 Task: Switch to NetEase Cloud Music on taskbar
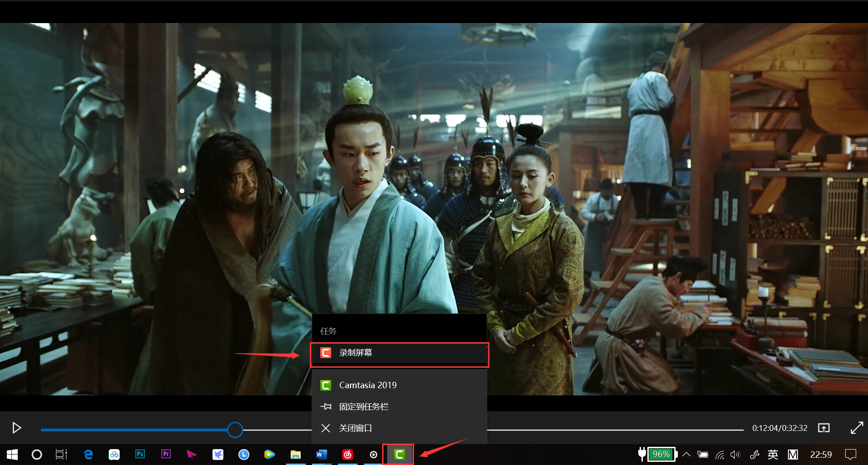pyautogui.click(x=348, y=455)
